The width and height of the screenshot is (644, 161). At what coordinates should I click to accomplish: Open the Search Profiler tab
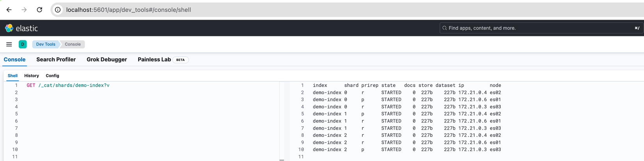pos(56,60)
